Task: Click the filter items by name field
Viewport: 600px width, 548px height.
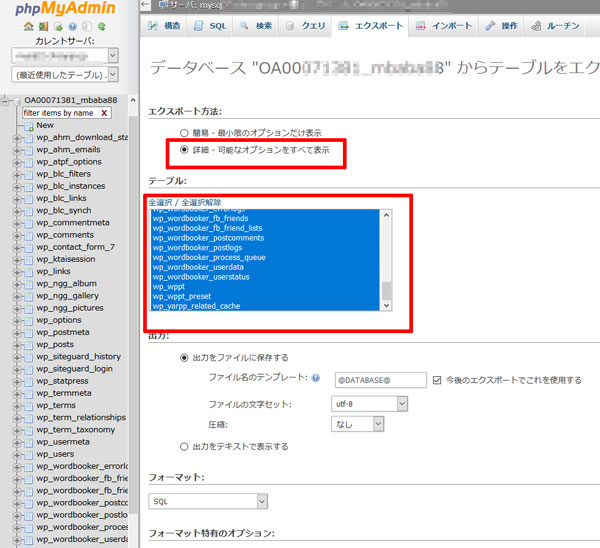Action: click(x=61, y=113)
